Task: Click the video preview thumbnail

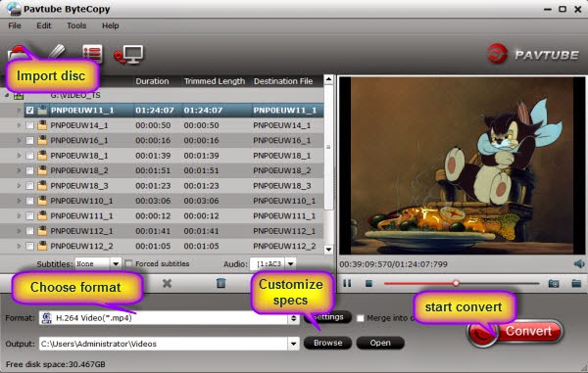Action: point(462,165)
